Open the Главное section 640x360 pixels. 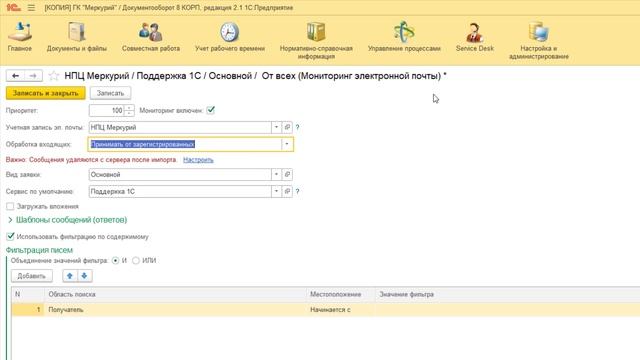(20, 36)
